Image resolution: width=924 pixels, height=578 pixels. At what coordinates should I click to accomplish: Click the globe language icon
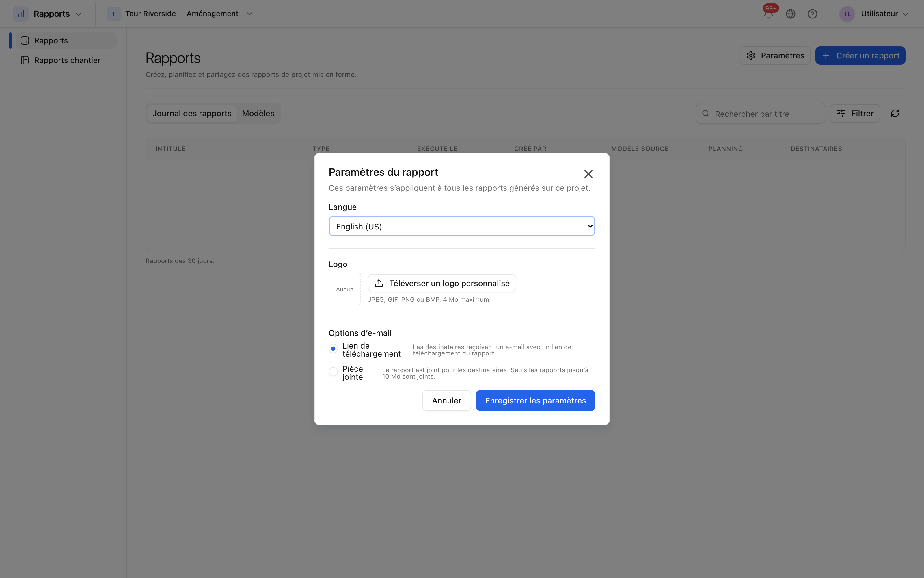pos(790,14)
